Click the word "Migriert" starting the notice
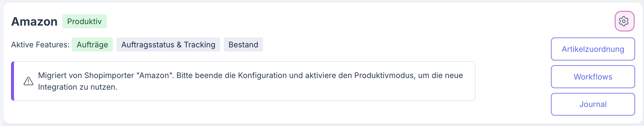 (x=52, y=75)
